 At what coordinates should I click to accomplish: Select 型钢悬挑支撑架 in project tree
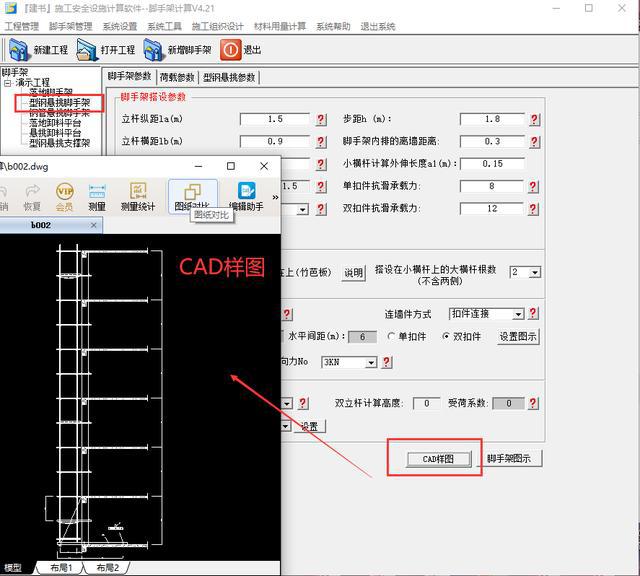60,143
